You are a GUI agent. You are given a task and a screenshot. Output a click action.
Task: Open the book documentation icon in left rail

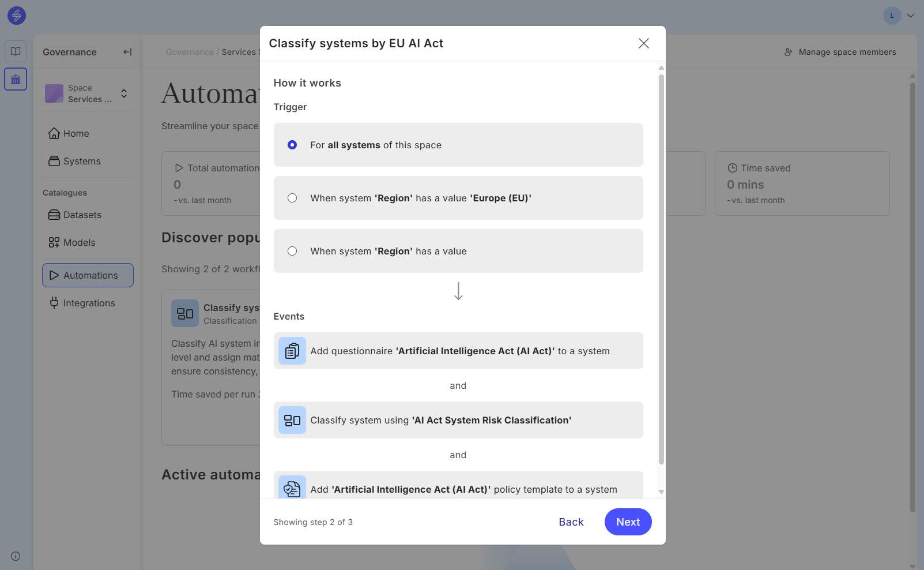16,51
